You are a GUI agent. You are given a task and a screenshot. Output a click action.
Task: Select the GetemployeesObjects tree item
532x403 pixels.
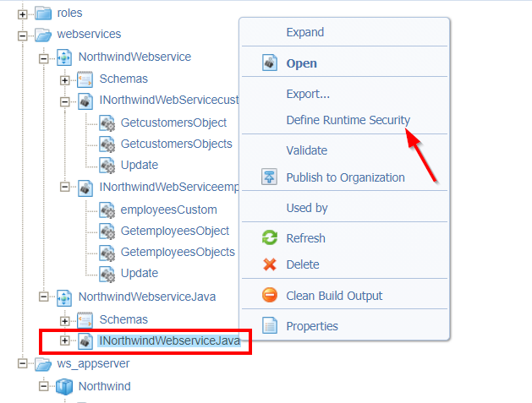[x=178, y=252]
